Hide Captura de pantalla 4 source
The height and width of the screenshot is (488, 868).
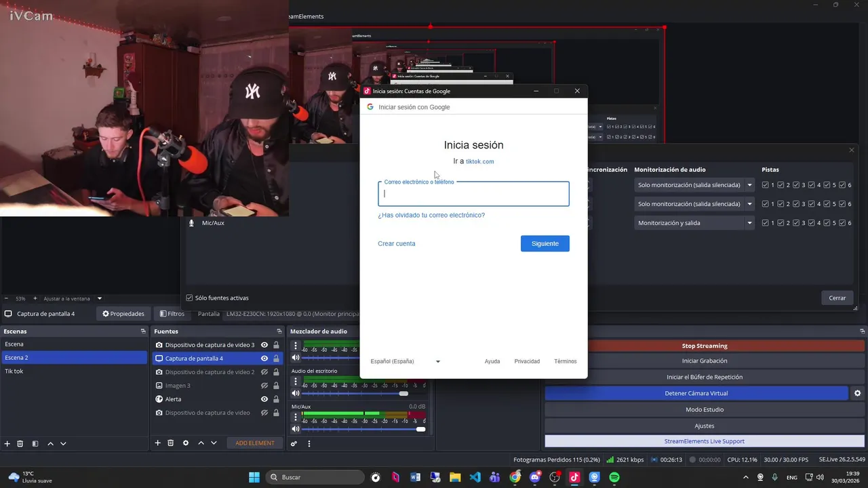coord(264,359)
